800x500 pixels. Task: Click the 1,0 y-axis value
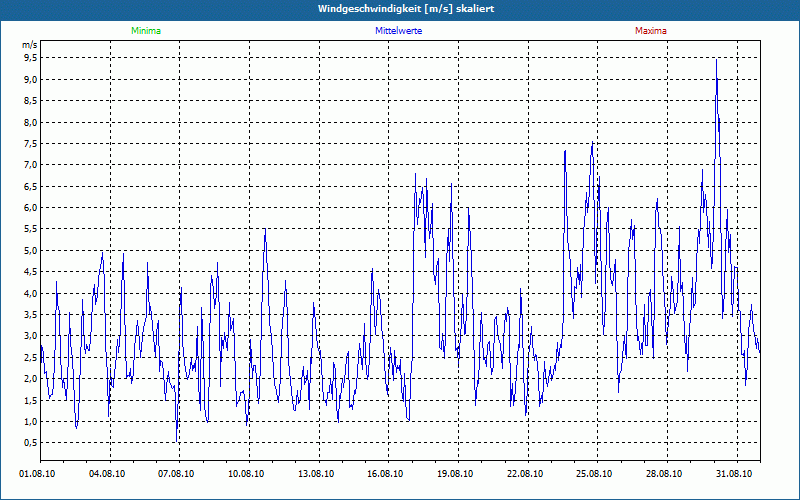[x=31, y=421]
